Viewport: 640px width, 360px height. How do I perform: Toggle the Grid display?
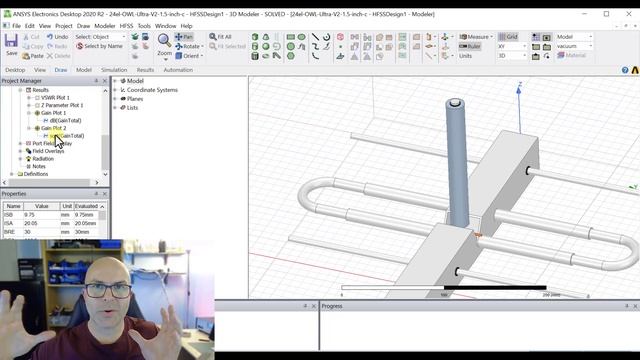508,37
